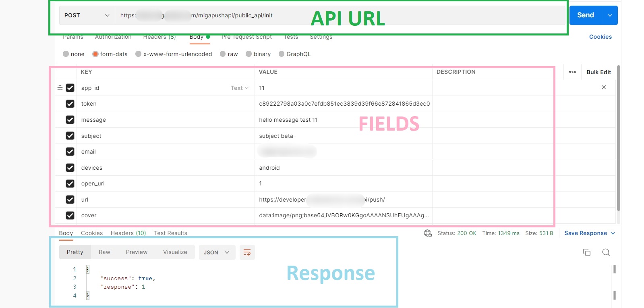644x308 pixels.
Task: Click the network globe icon beside Status
Action: click(428, 233)
